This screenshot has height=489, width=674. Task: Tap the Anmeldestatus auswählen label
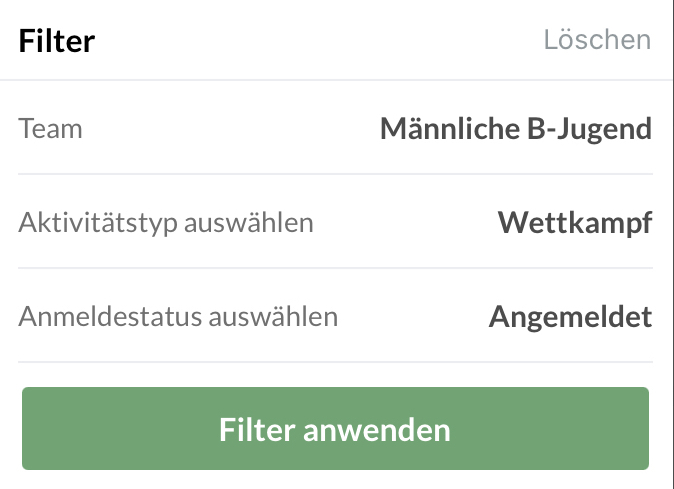point(178,317)
